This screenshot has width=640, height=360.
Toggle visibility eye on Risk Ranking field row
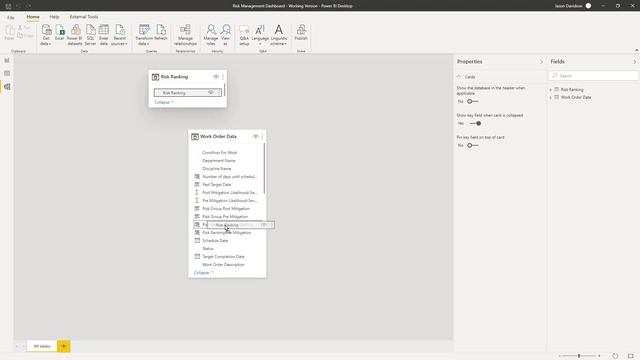[211, 93]
